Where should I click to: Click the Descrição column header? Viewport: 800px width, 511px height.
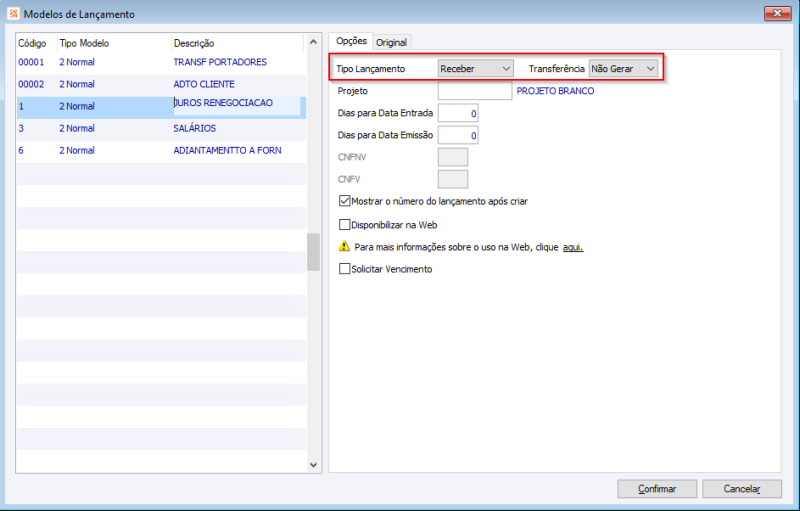coord(194,43)
